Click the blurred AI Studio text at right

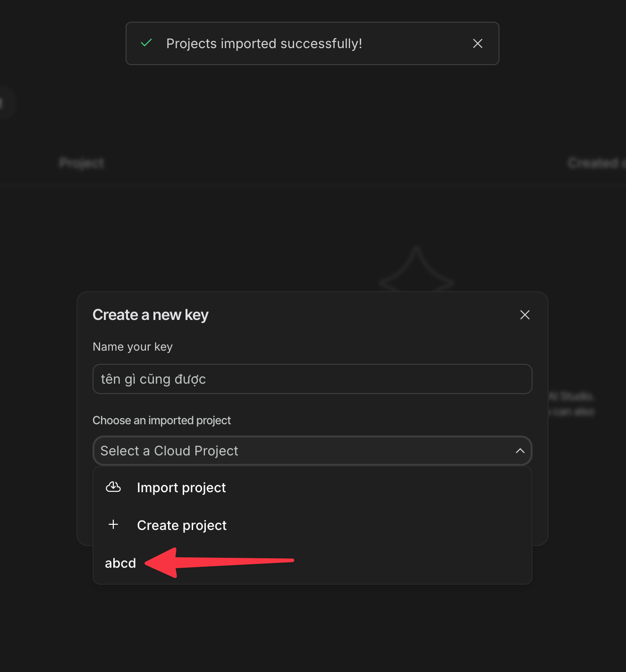(571, 396)
